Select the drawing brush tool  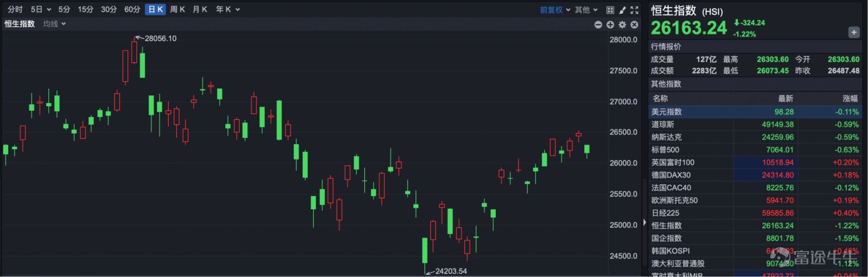622,10
